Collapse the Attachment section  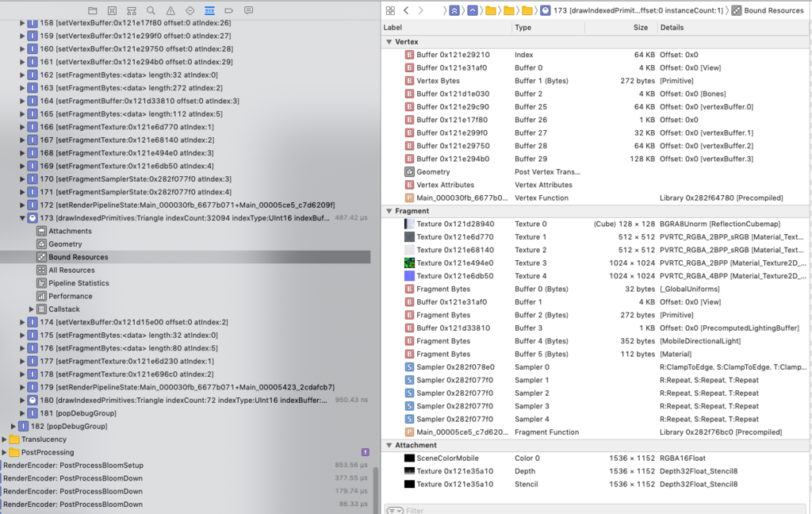(x=389, y=445)
